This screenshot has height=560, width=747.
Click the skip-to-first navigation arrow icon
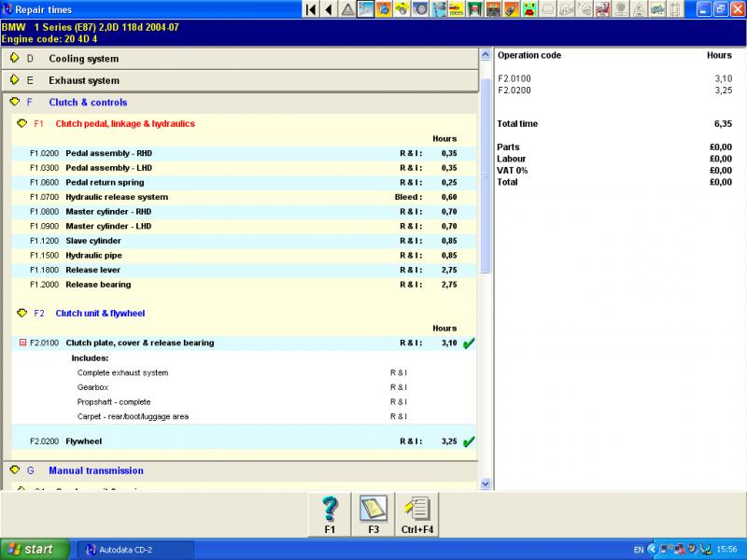click(x=311, y=9)
